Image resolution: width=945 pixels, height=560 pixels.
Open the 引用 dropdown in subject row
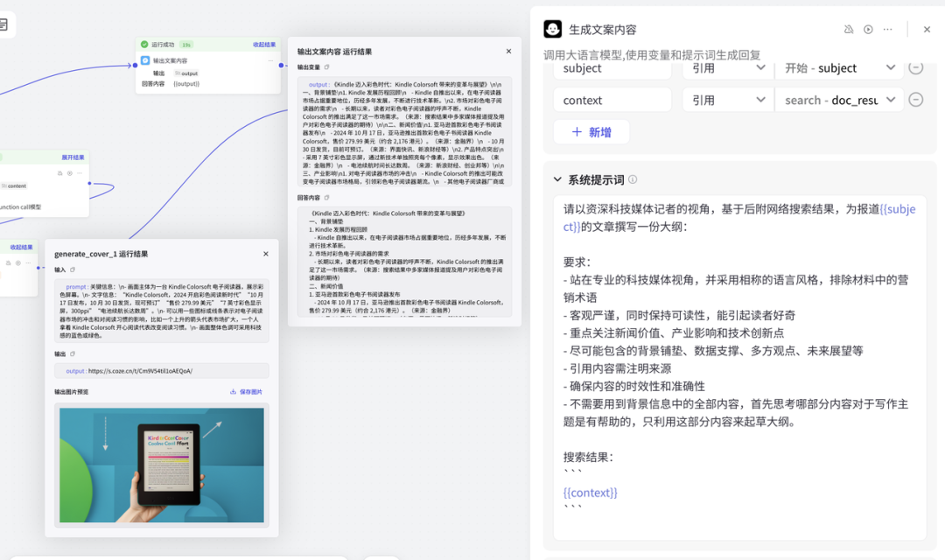[727, 68]
